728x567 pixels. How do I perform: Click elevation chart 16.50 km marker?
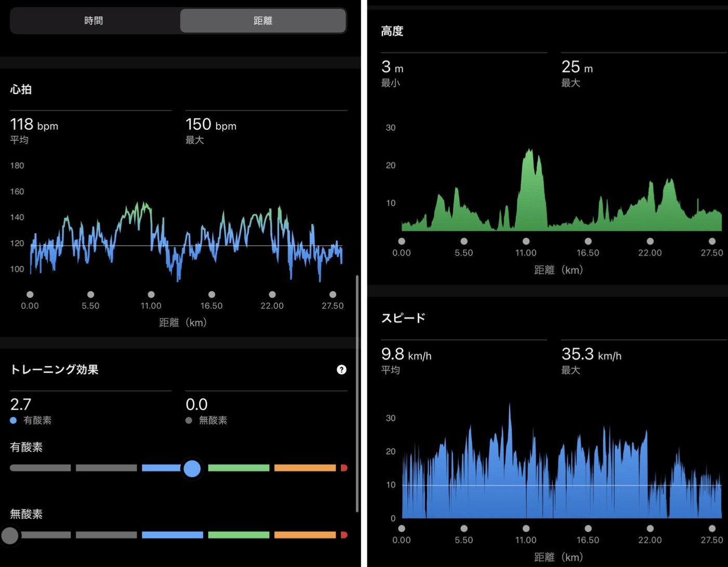pyautogui.click(x=588, y=241)
